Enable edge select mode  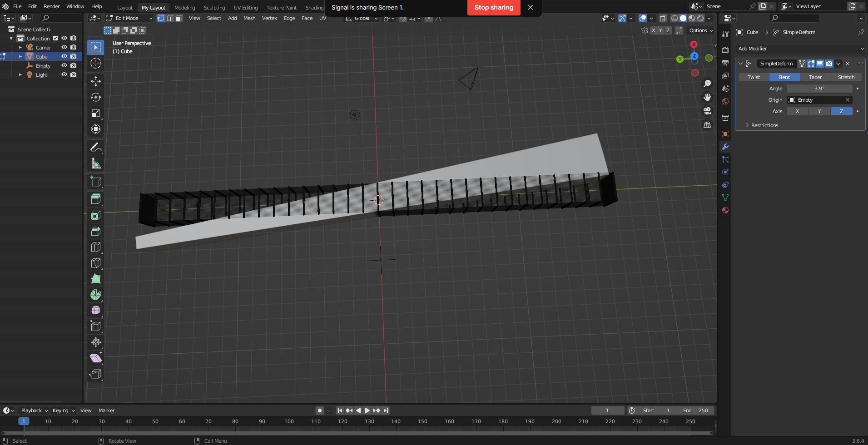pyautogui.click(x=170, y=18)
